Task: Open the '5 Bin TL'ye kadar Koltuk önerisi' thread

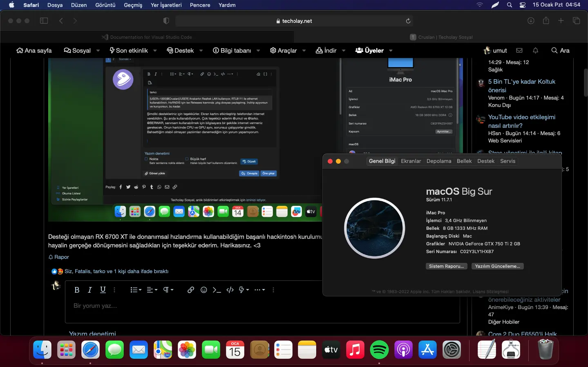Action: pyautogui.click(x=522, y=86)
